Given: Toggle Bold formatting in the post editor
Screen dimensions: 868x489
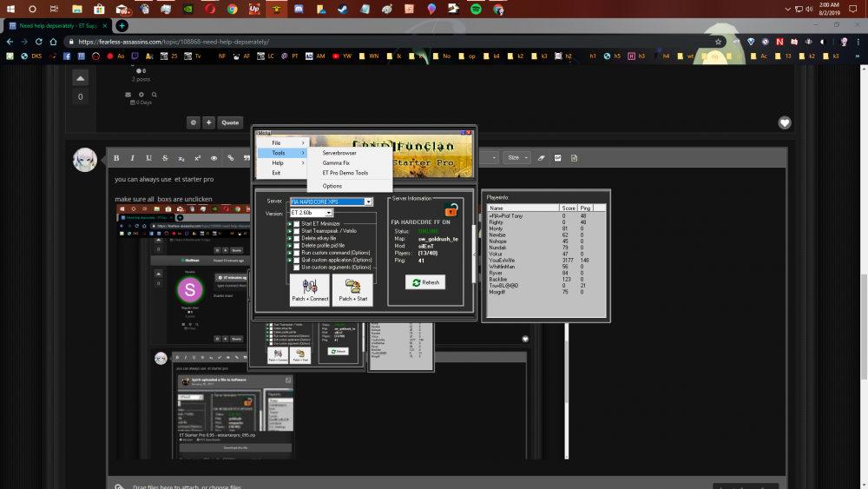Looking at the screenshot, I should pos(116,158).
